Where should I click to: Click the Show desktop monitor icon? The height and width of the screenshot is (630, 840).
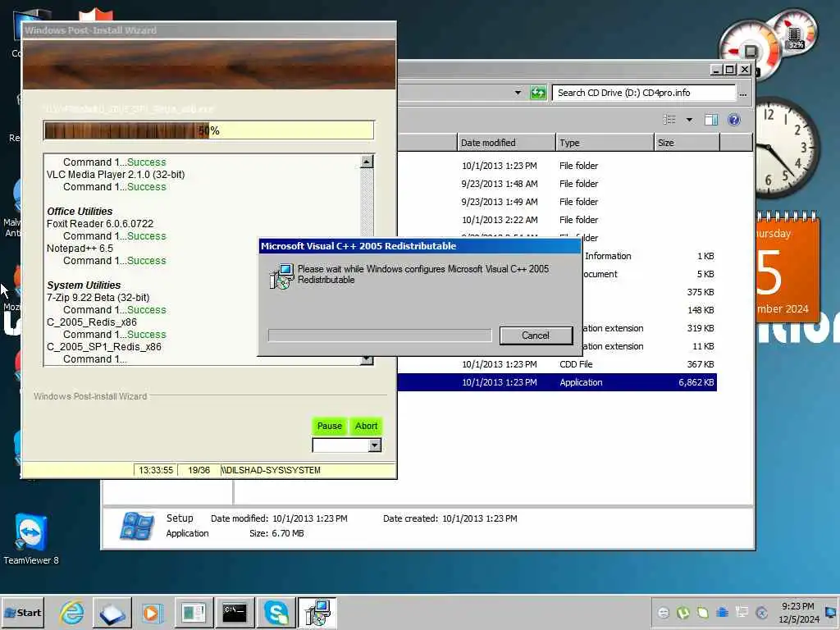click(831, 612)
